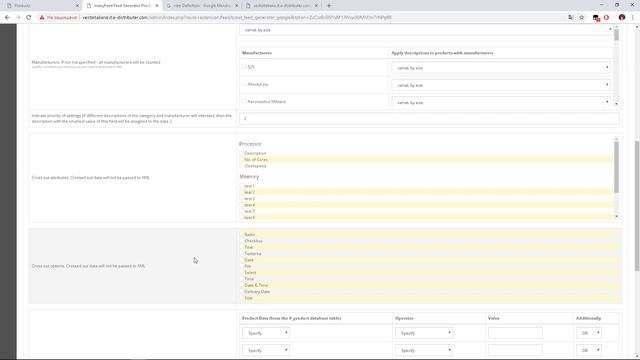The image size is (640, 360).
Task: Cross out the Text option
Action: [x=242, y=247]
